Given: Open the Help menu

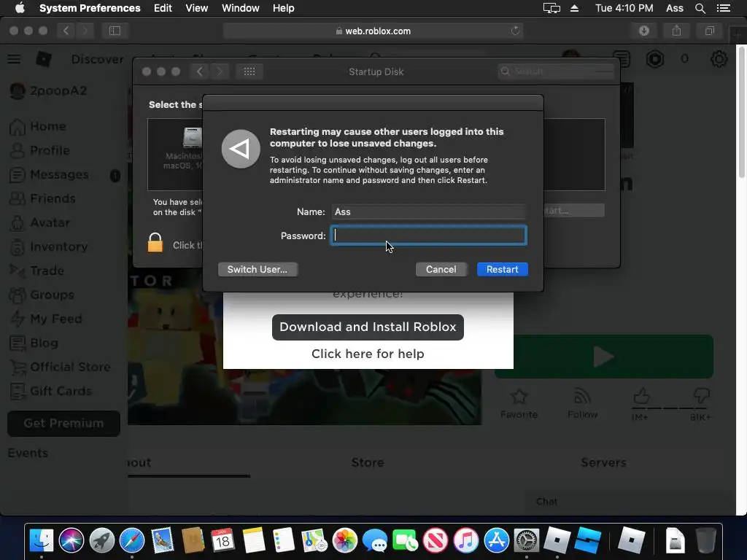Looking at the screenshot, I should 283,8.
